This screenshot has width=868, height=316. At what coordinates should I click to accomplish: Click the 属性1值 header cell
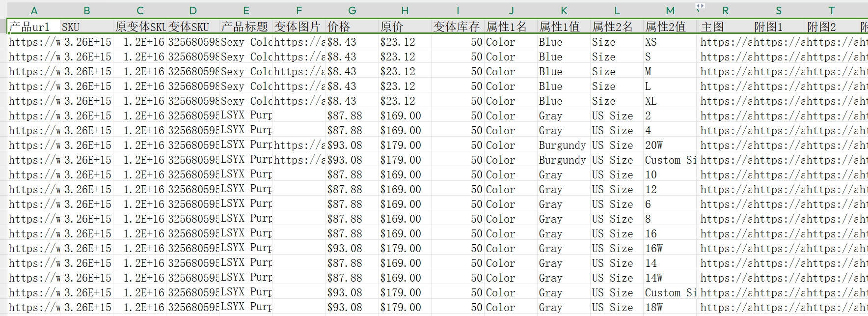click(x=564, y=27)
